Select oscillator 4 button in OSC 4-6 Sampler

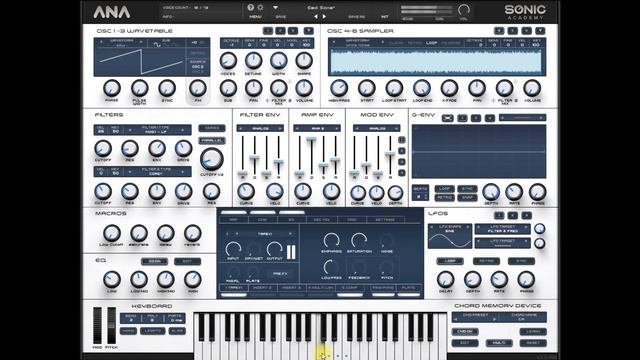pyautogui.click(x=499, y=31)
